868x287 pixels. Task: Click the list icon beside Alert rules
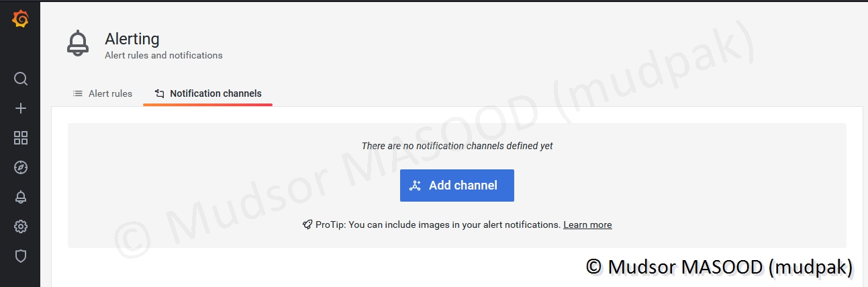click(x=78, y=93)
